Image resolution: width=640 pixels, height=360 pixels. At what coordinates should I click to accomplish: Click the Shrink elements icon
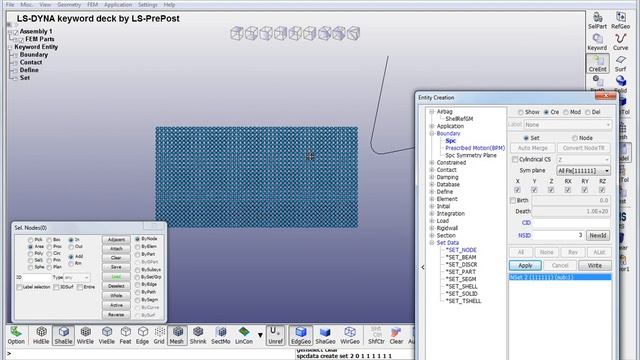coord(198,335)
